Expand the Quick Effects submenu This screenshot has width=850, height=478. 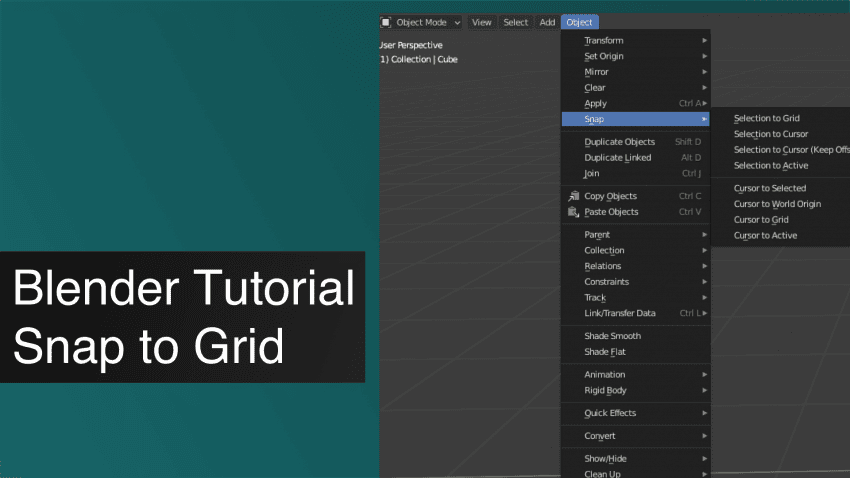[x=635, y=413]
